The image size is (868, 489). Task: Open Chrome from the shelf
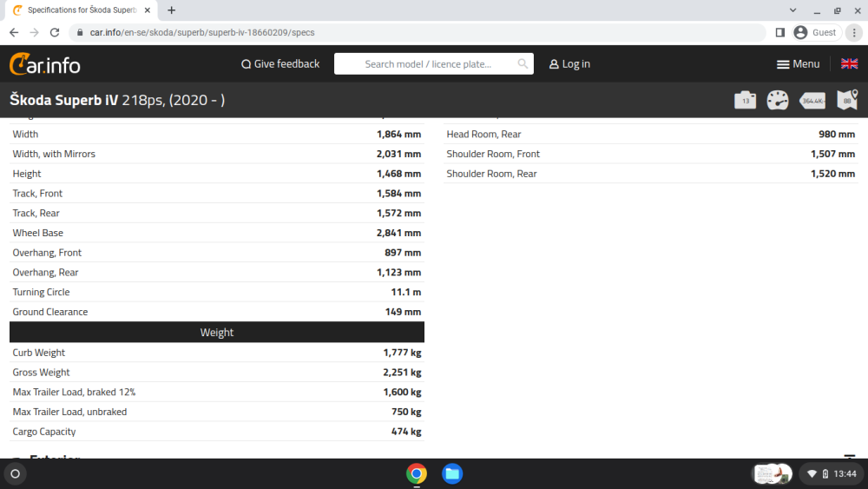(x=417, y=473)
